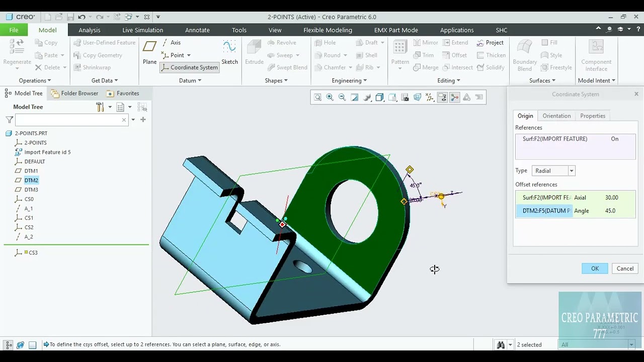Toggle Spin Center icon
The height and width of the screenshot is (362, 644).
(x=454, y=98)
